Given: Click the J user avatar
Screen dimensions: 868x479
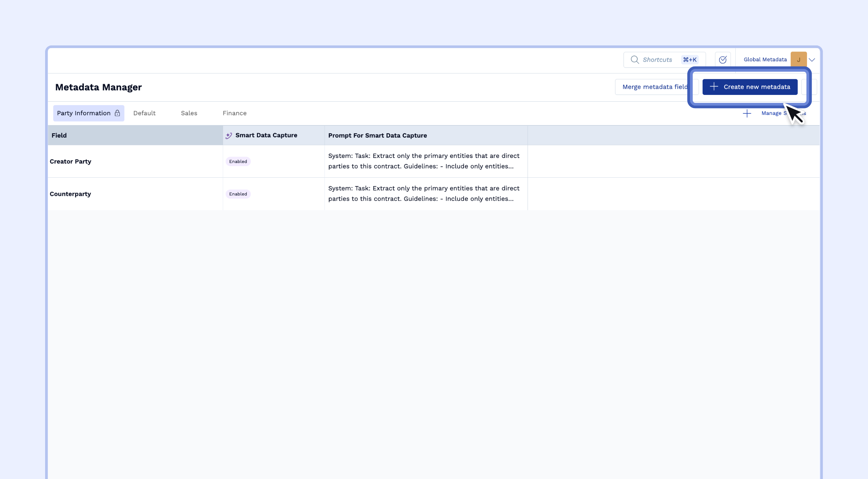Looking at the screenshot, I should pos(798,60).
